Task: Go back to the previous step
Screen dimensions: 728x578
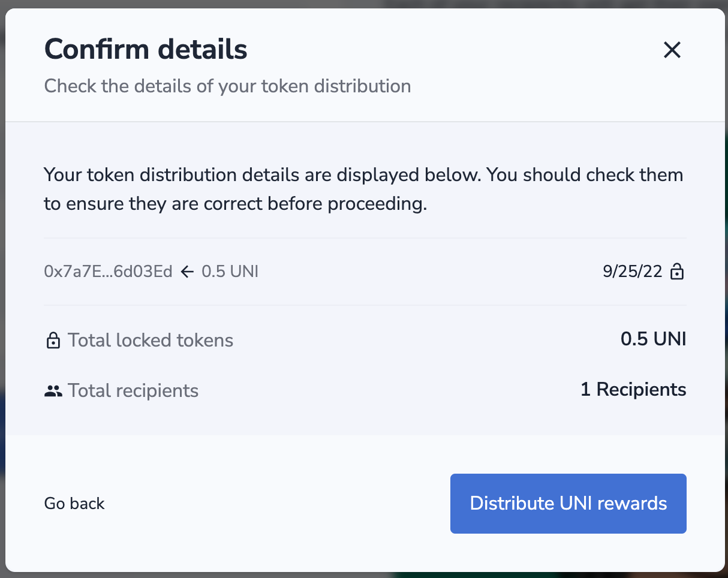Action: pos(74,503)
